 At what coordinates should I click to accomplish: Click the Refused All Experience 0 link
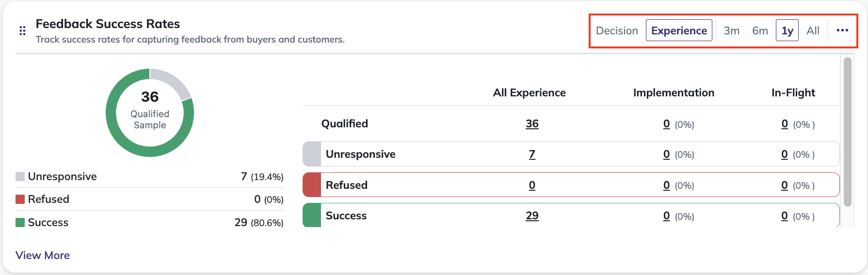tap(532, 185)
